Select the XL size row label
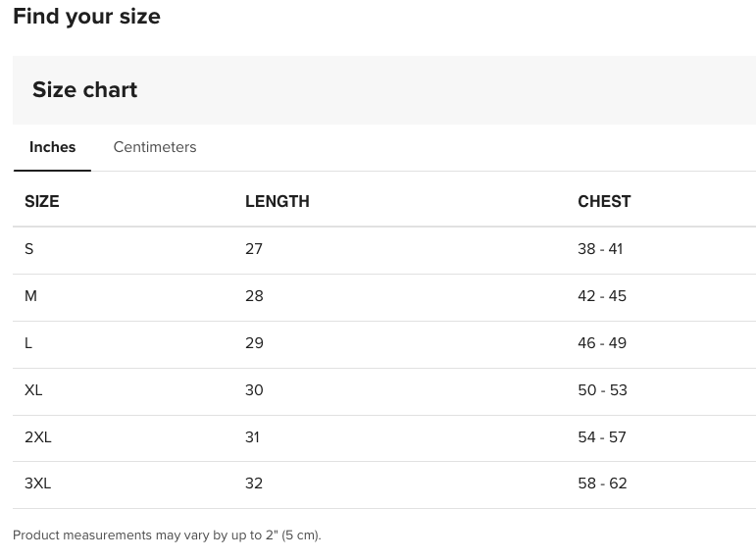The width and height of the screenshot is (756, 560). [33, 390]
